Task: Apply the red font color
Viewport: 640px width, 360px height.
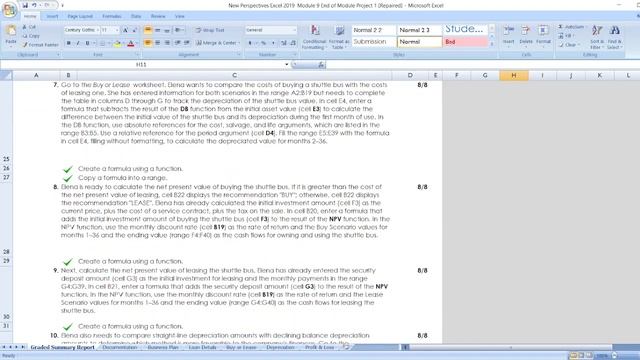Action: [x=131, y=43]
